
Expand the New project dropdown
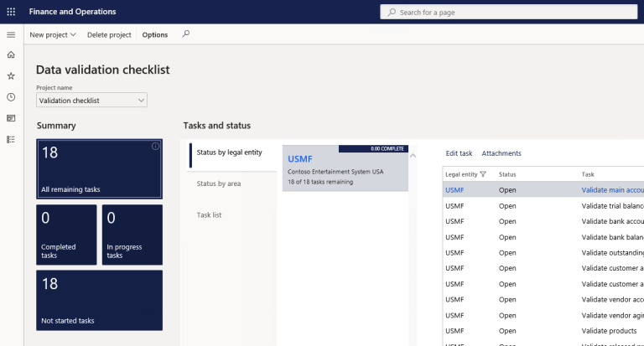[53, 34]
